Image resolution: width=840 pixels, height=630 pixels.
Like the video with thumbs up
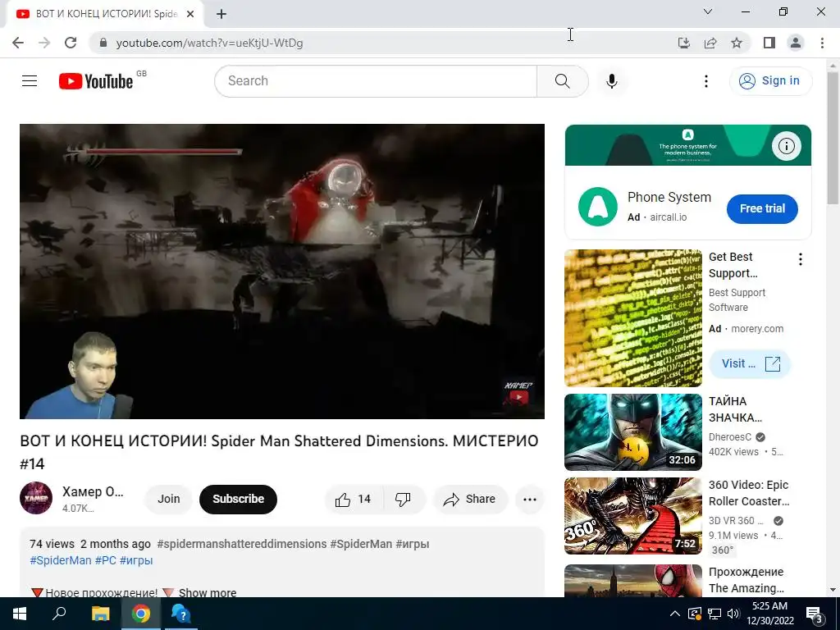354,500
